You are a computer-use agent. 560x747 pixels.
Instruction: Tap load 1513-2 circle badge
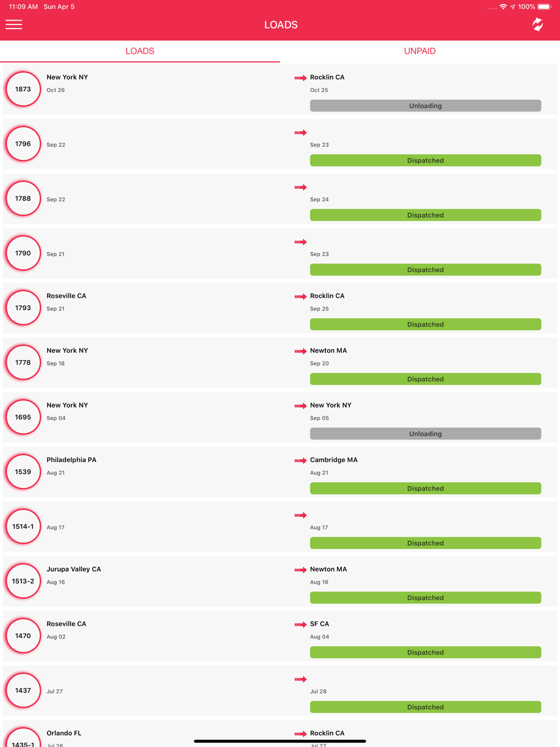pos(23,581)
